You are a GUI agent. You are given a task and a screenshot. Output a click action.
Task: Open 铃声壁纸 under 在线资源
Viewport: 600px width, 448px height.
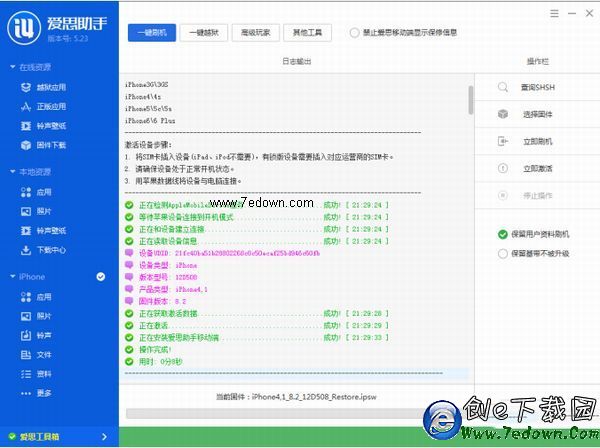(x=43, y=126)
